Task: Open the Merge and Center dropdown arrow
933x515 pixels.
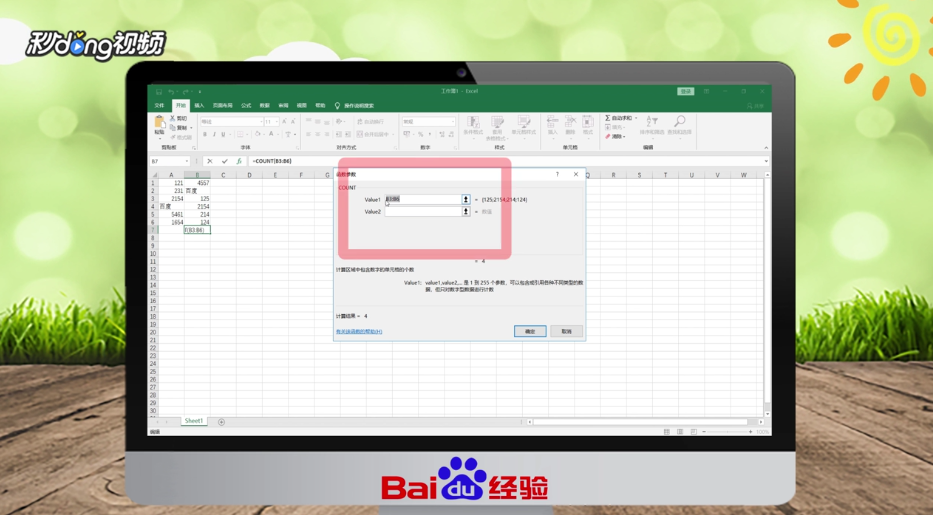Action: pos(393,134)
